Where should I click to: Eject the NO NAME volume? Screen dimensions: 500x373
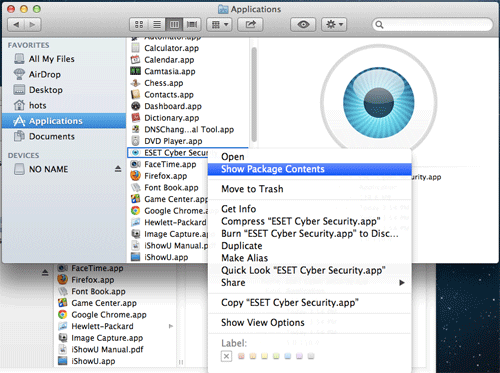(118, 169)
